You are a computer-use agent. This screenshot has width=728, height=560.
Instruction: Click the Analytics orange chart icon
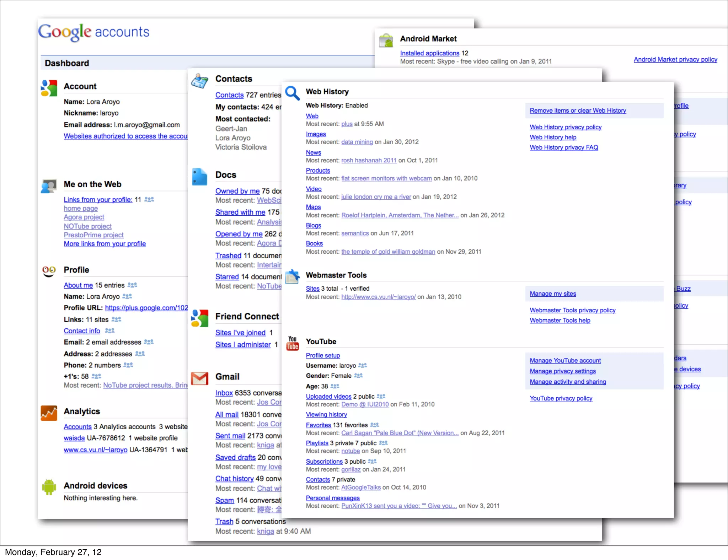tap(49, 413)
